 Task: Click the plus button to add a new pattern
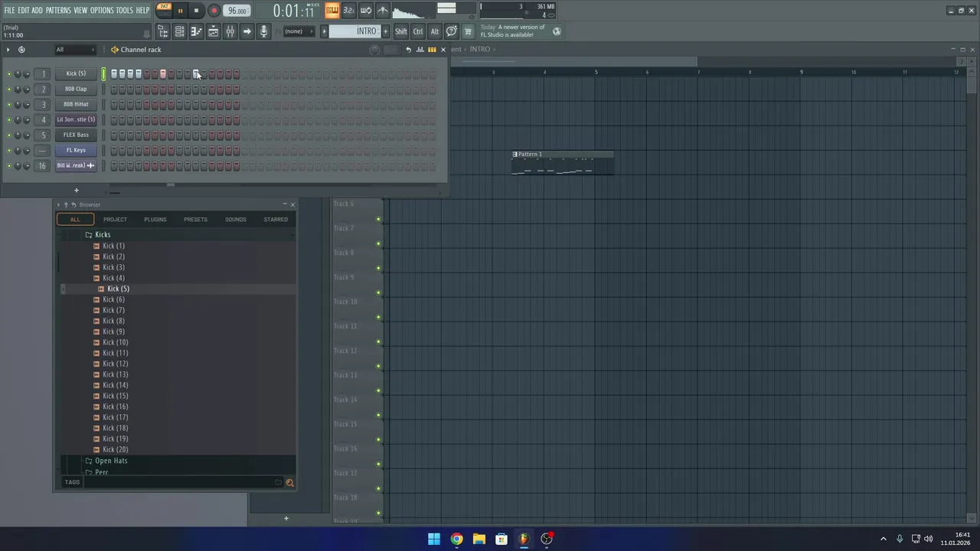coord(384,31)
